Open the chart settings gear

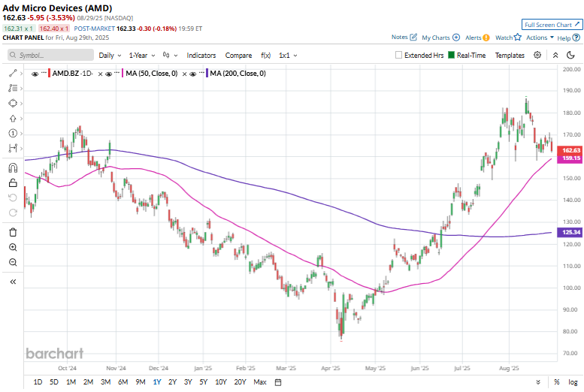coord(537,55)
